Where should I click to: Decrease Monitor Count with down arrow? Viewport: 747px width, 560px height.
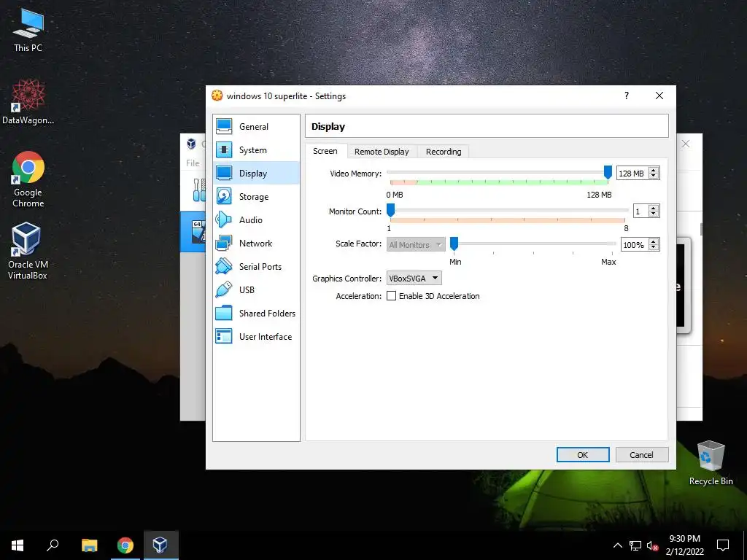(x=654, y=214)
